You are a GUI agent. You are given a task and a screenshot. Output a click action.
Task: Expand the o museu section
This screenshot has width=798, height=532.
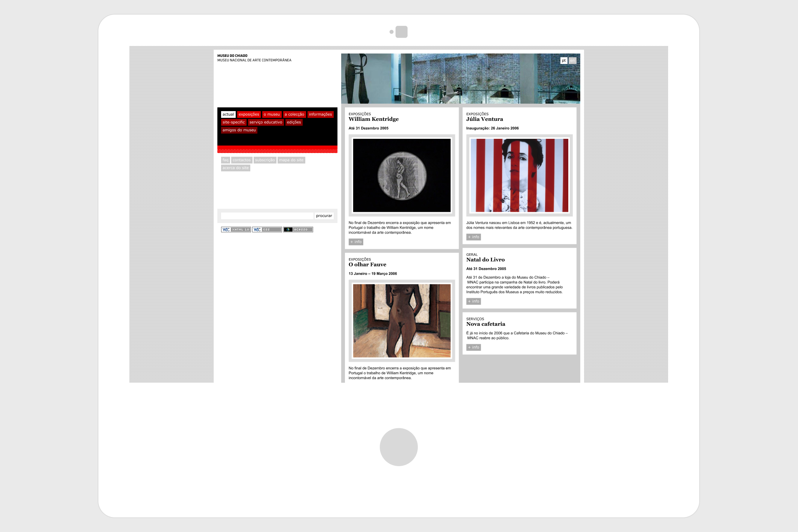click(272, 114)
